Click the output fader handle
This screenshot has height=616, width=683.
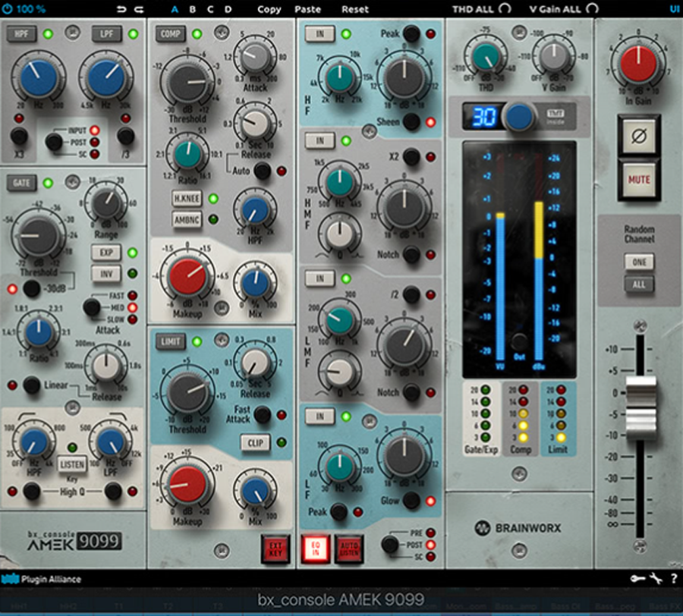click(x=641, y=409)
